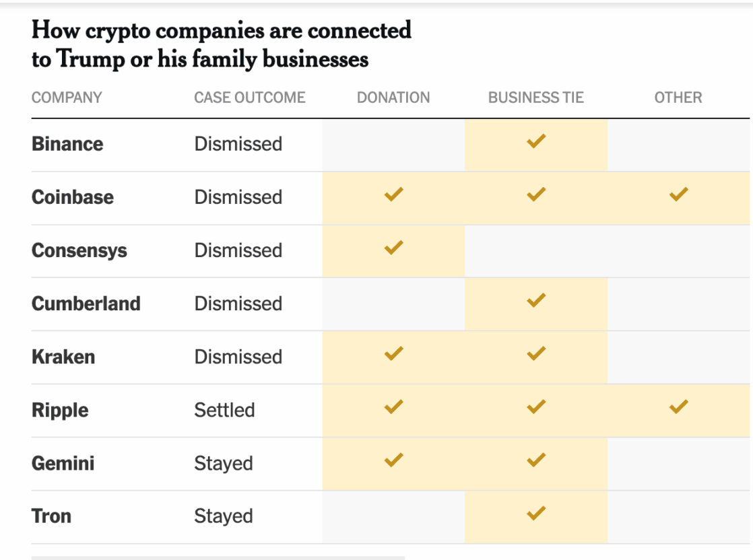Click Consensys's Donation checkmark
Image resolution: width=753 pixels, height=560 pixels.
click(x=393, y=248)
